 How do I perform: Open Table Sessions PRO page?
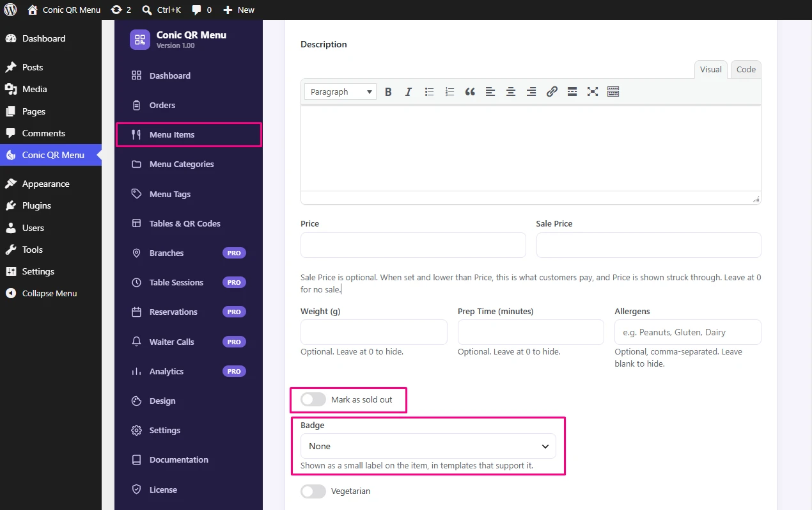(x=189, y=282)
